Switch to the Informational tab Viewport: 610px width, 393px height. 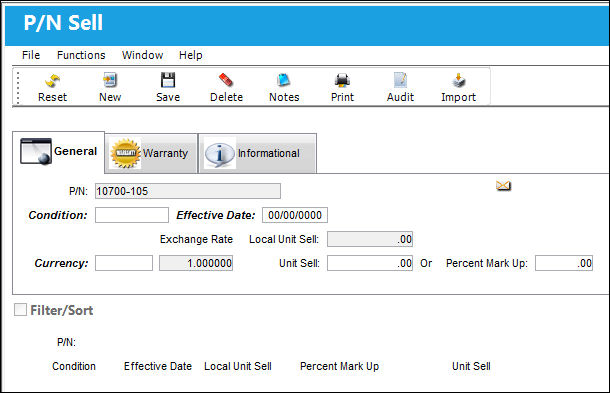click(257, 153)
